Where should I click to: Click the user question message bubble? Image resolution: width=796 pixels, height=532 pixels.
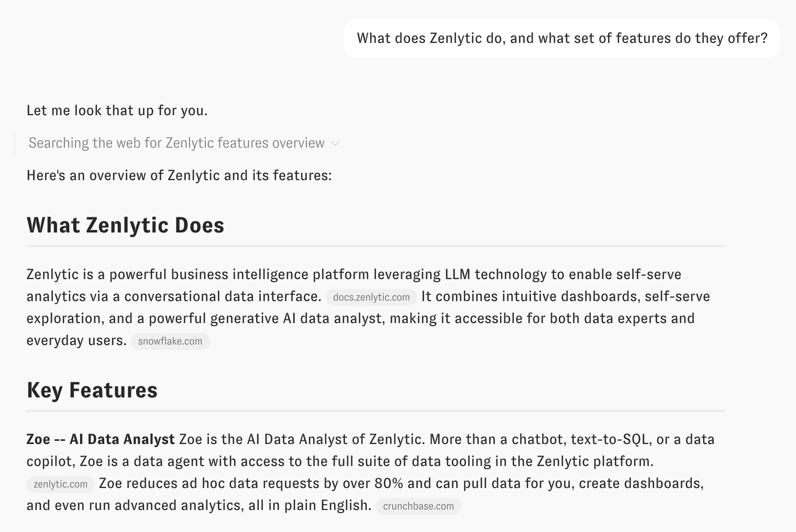click(x=561, y=38)
